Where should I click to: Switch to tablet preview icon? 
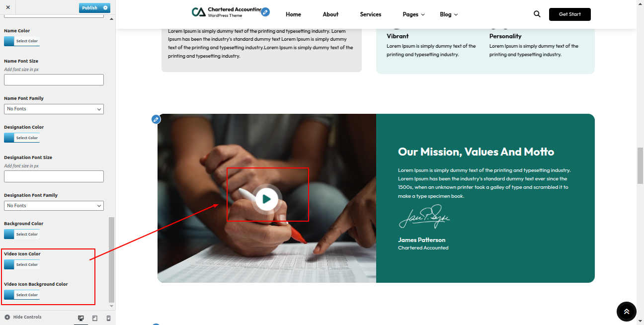coord(95,318)
